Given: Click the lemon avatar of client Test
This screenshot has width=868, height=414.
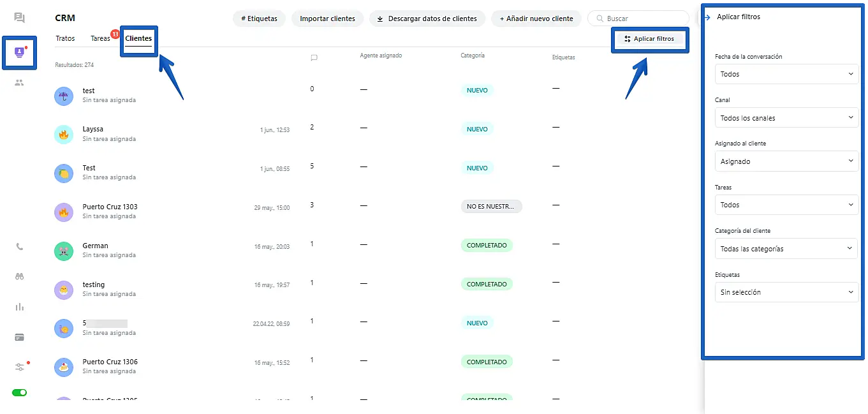Looking at the screenshot, I should click(64, 174).
